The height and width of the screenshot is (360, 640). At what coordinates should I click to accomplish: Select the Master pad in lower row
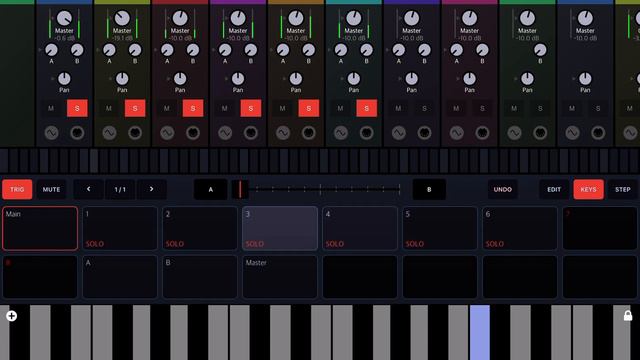pyautogui.click(x=280, y=277)
